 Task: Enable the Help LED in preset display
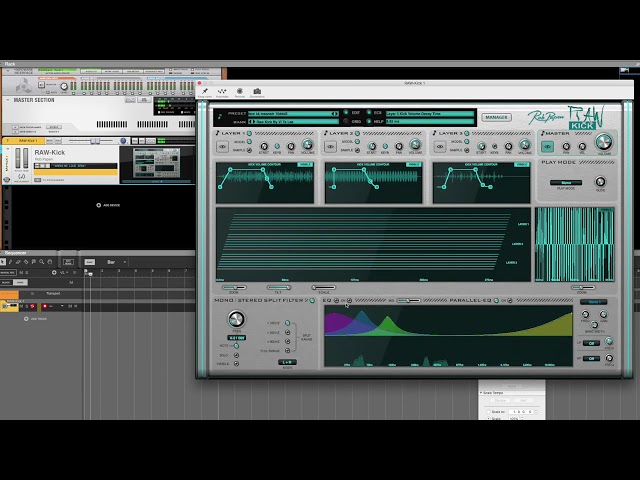(x=369, y=121)
